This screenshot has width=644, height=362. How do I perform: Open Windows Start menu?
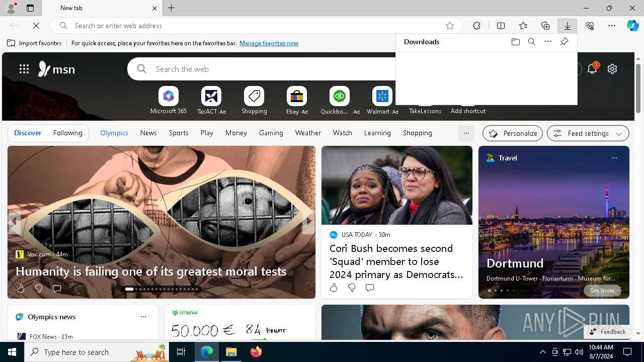tap(12, 352)
